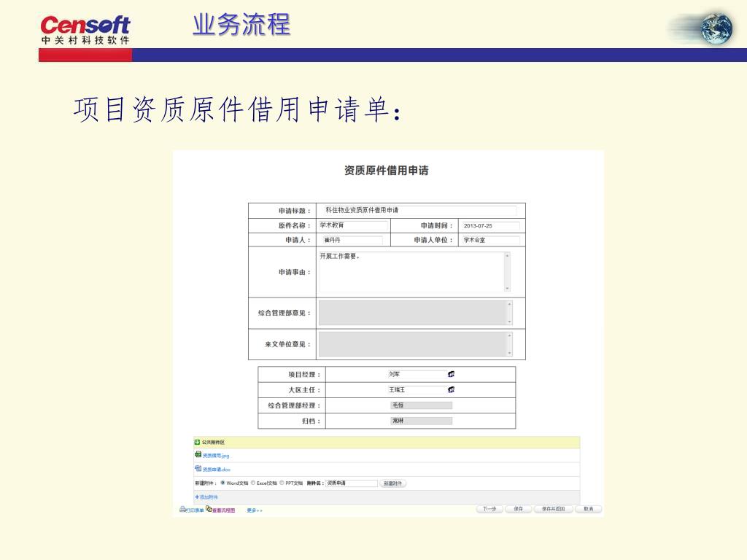Click the printer icon for 打印表单
This screenshot has height=560, width=747.
(x=182, y=509)
